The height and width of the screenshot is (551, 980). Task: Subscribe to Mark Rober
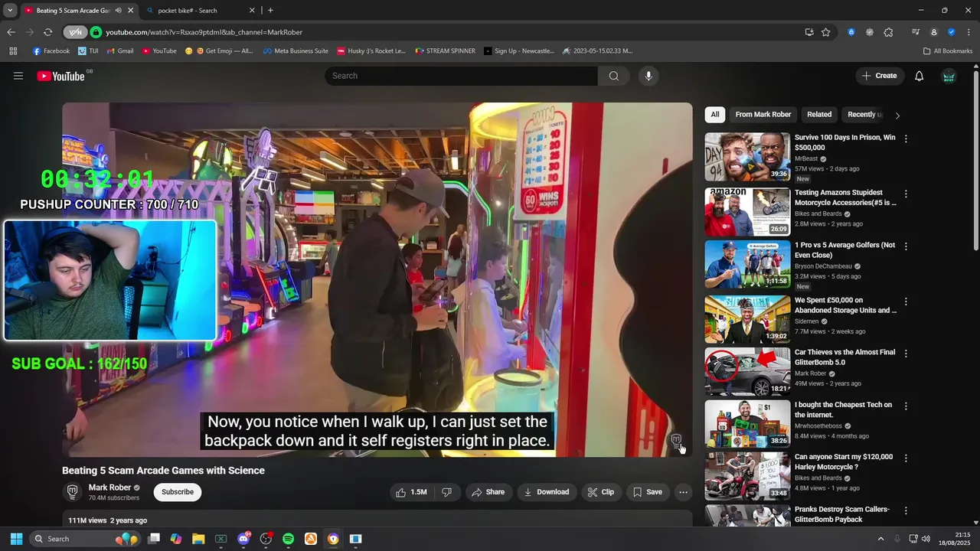(178, 492)
